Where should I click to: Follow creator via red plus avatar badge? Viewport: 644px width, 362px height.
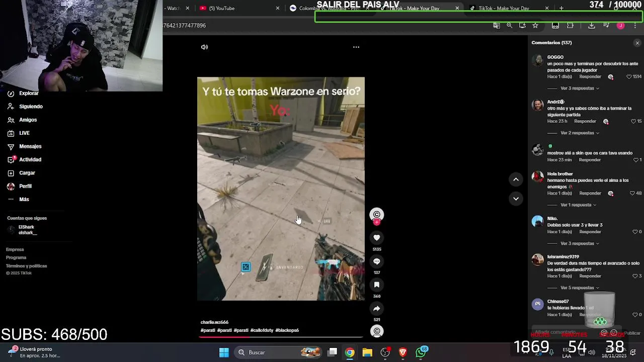[376, 222]
